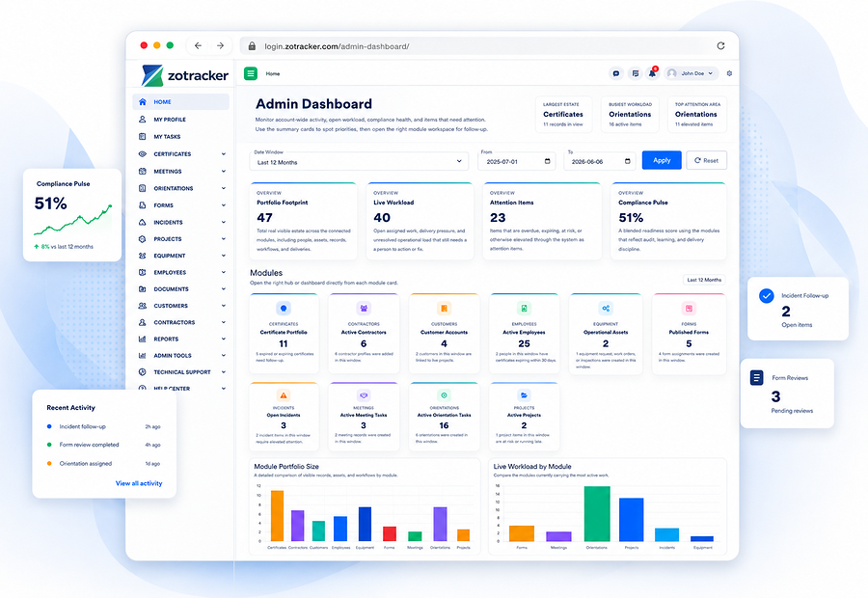The width and height of the screenshot is (868, 598).
Task: Click the green Orientations bar in Live Workload chart
Action: click(x=597, y=513)
